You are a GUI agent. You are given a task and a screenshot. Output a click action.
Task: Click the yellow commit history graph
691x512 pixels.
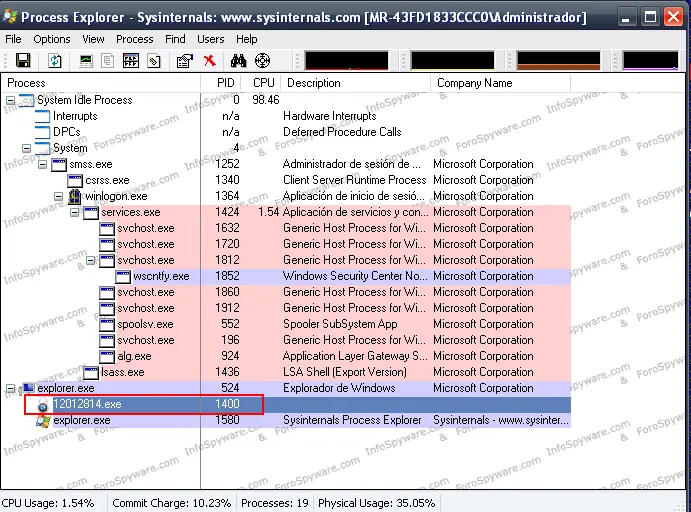(453, 61)
